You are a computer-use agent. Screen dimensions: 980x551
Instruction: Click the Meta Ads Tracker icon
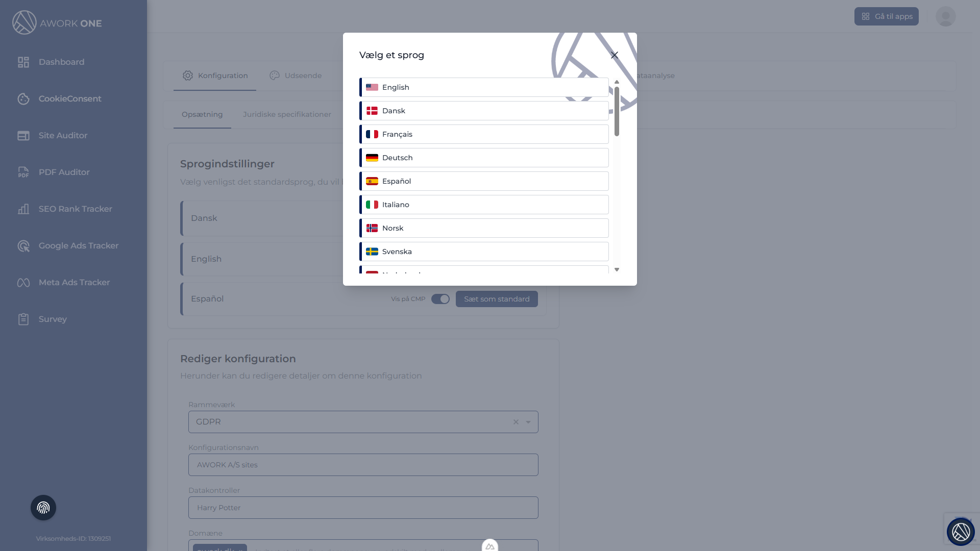coord(23,283)
